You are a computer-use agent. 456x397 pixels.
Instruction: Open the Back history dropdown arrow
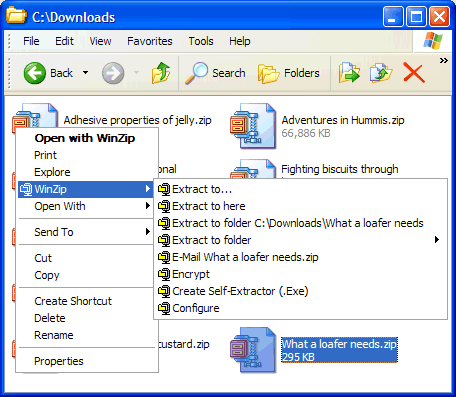click(85, 73)
